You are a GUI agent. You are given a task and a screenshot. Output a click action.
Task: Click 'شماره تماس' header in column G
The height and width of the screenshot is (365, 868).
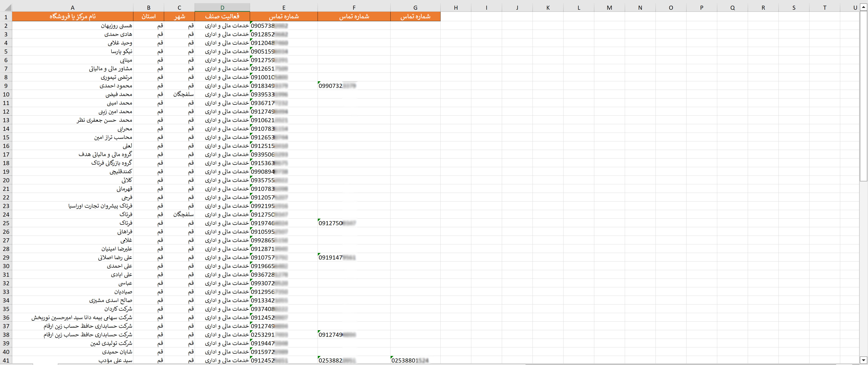pos(415,16)
